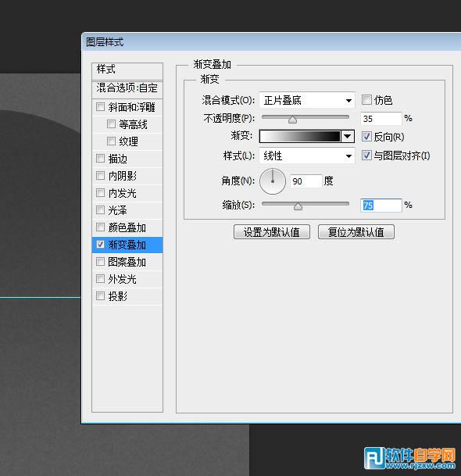Image resolution: width=461 pixels, height=476 pixels.
Task: Toggle the 光泽 checkbox
Action: coord(100,210)
